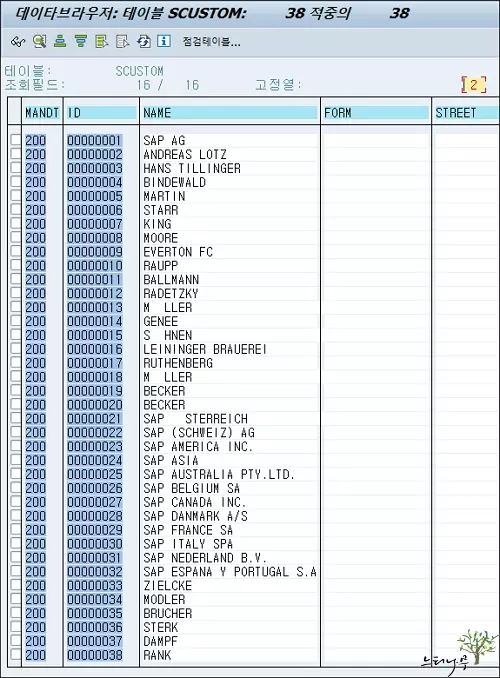Viewport: 500px width, 678px height.
Task: Click the MODLER name cell
Action: tap(164, 599)
